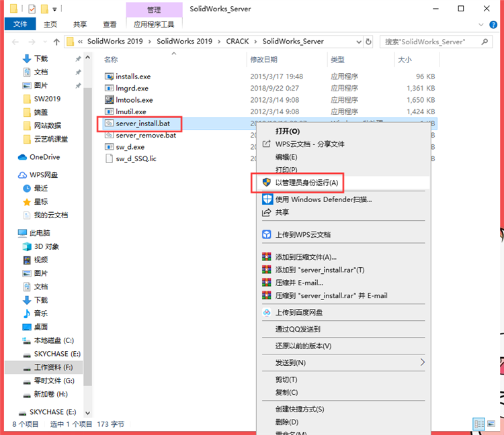The height and width of the screenshot is (435, 504).
Task: Click the search SolidWorks_Server input box
Action: (x=436, y=42)
